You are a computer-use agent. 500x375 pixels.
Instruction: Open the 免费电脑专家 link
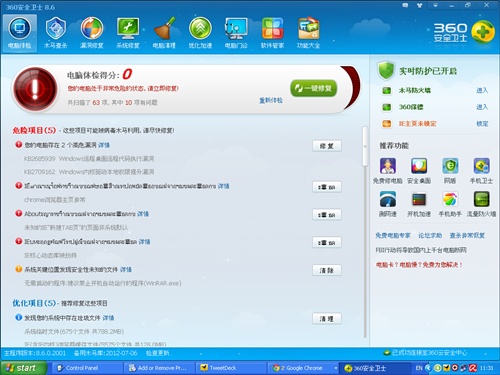click(x=393, y=235)
